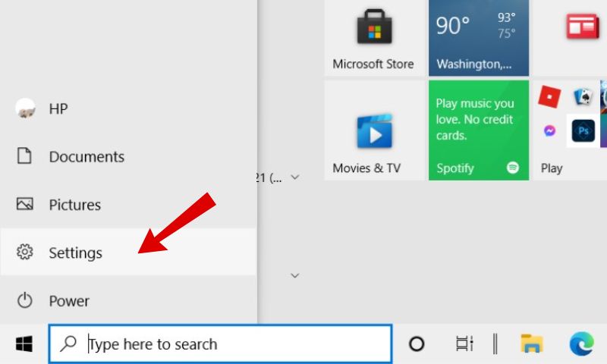The image size is (607, 364).
Task: Click the Windows Start button
Action: [24, 344]
